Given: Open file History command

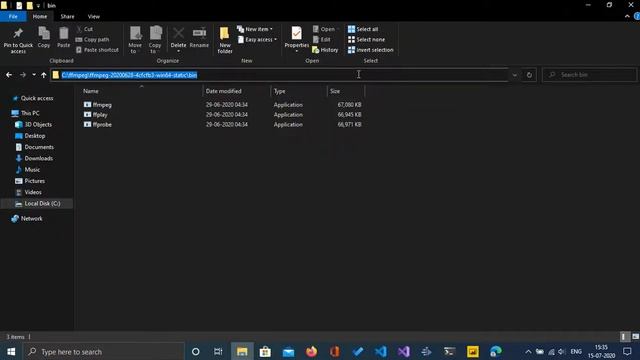Looking at the screenshot, I should click(325, 50).
